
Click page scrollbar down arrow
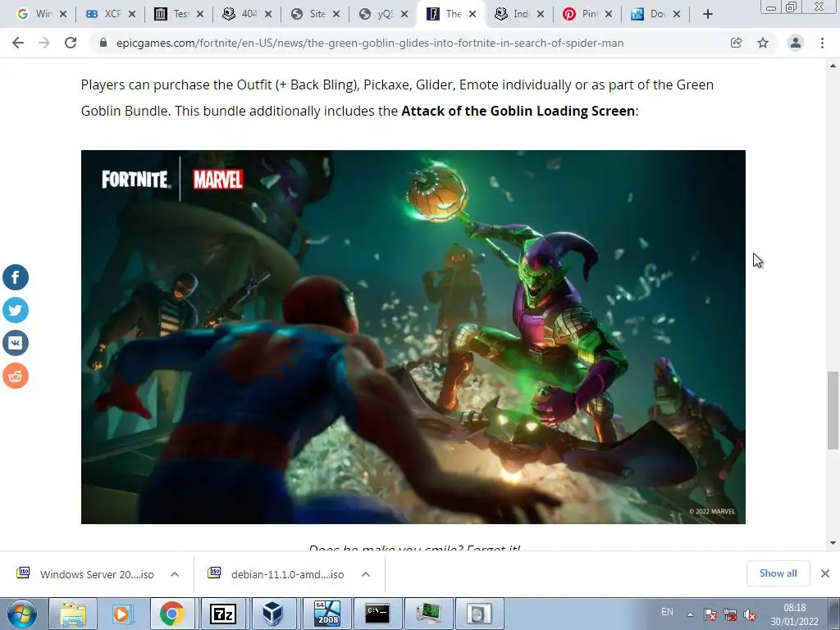click(x=833, y=543)
